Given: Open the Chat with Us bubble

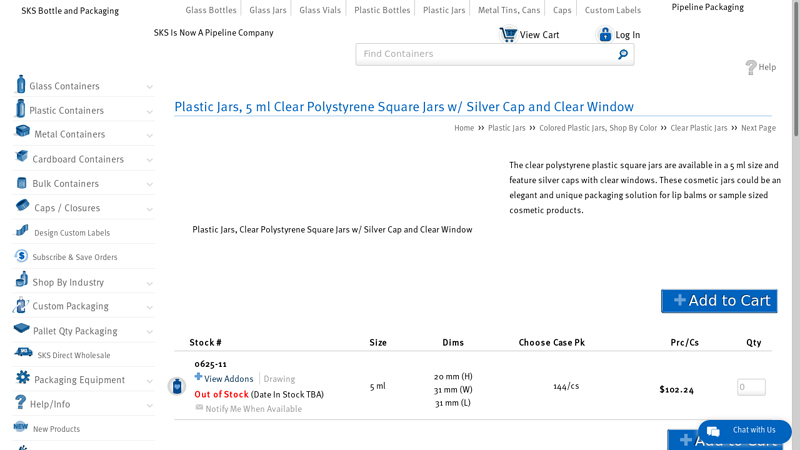Looking at the screenshot, I should (x=744, y=431).
